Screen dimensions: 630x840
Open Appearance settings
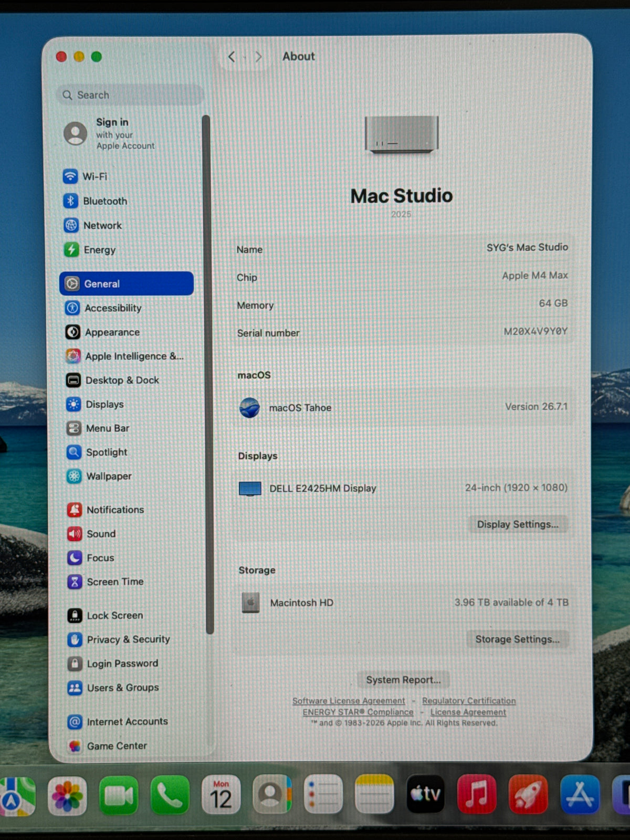(102, 332)
